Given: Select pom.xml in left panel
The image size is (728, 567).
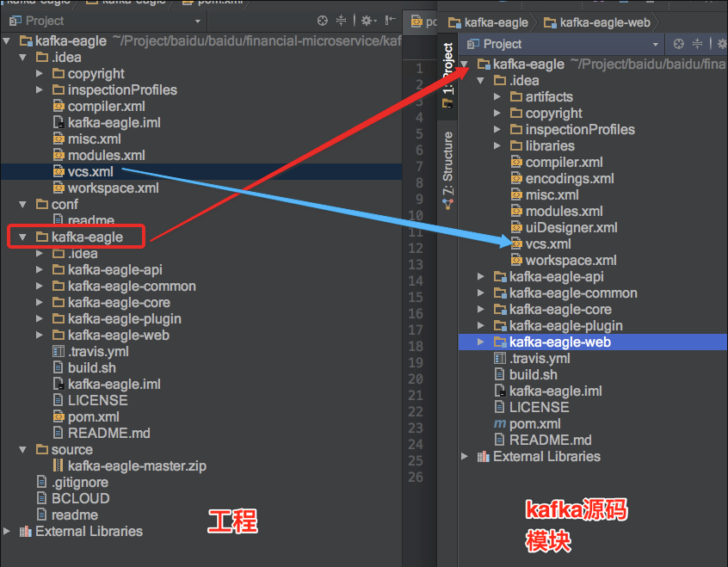Looking at the screenshot, I should click(x=86, y=417).
